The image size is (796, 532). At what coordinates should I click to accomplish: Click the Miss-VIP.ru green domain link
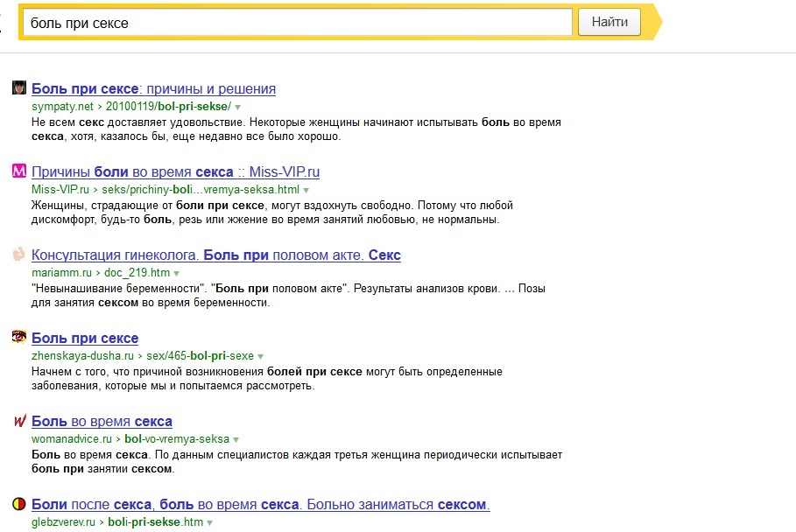pos(60,190)
